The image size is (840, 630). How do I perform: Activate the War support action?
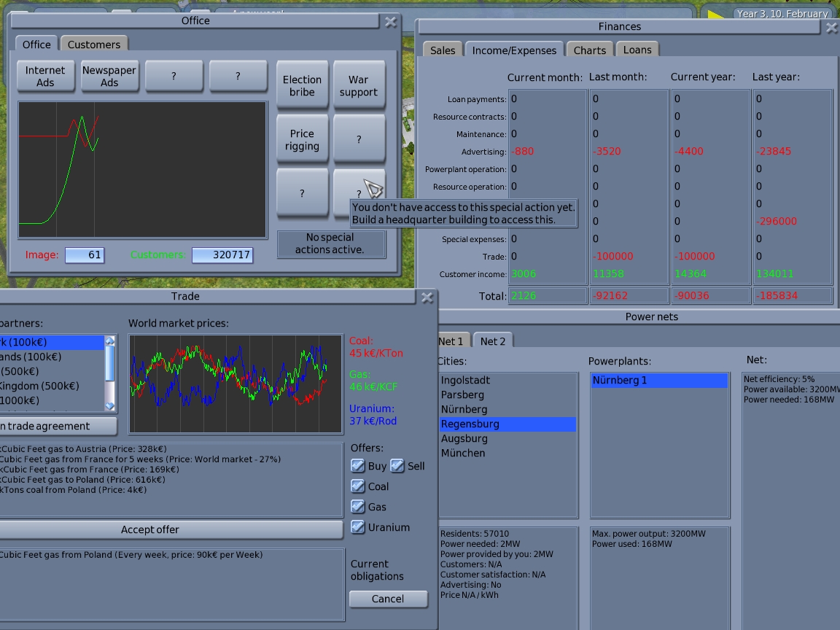coord(359,86)
